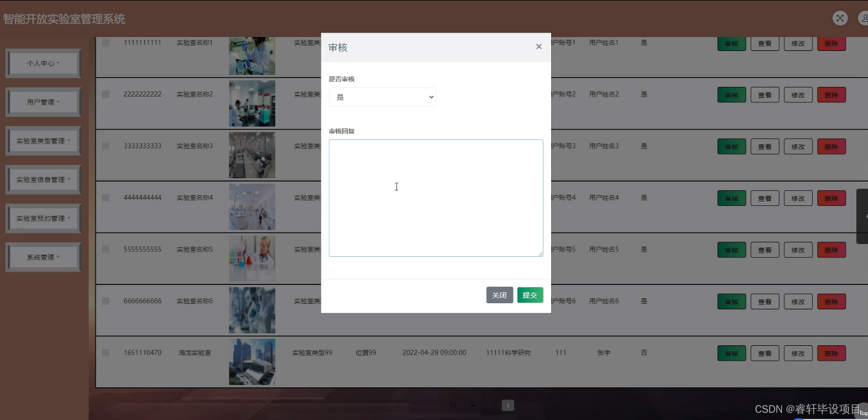Image resolution: width=868 pixels, height=420 pixels.
Task: Select the checkbox next to 2222222222
Action: (x=106, y=94)
